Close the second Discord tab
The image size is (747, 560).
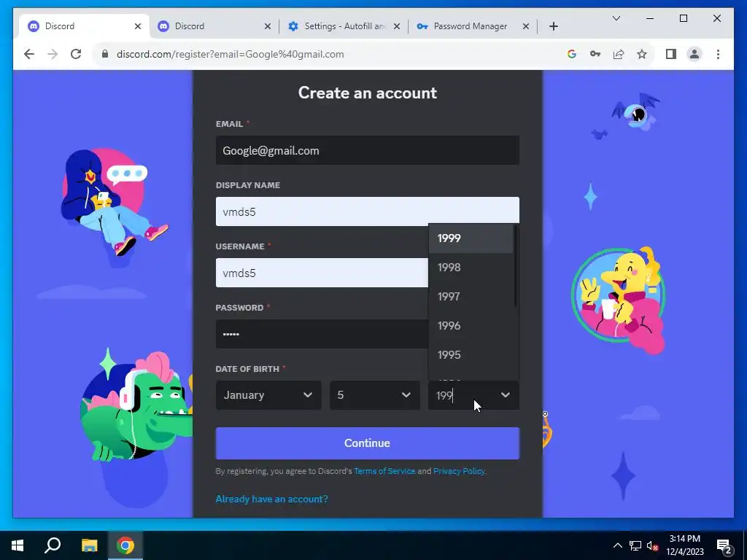click(267, 26)
